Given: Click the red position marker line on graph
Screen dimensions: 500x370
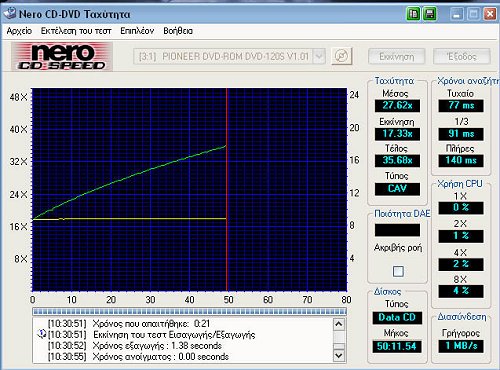Looking at the screenshot, I should point(227,190).
